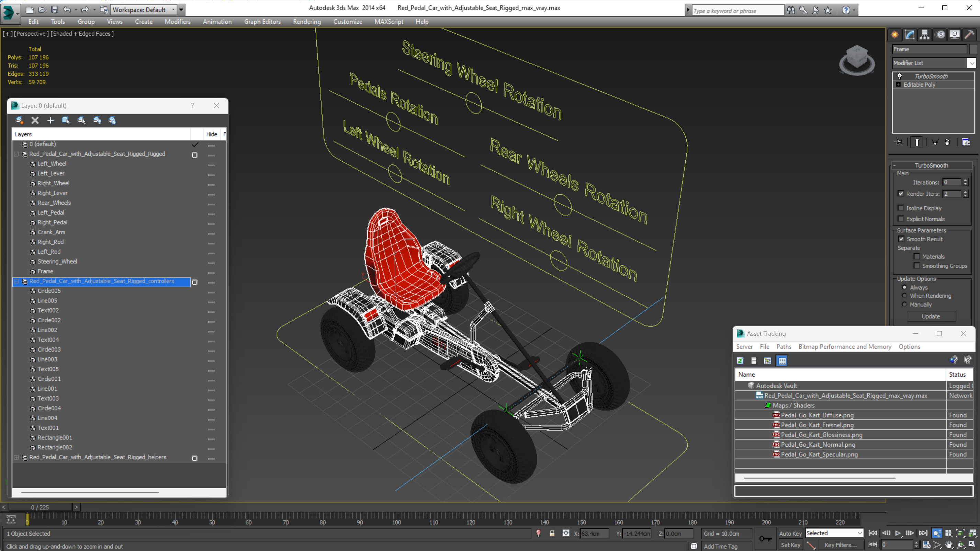Click the Play Animation button
Viewport: 980px width, 551px height.
click(x=898, y=533)
